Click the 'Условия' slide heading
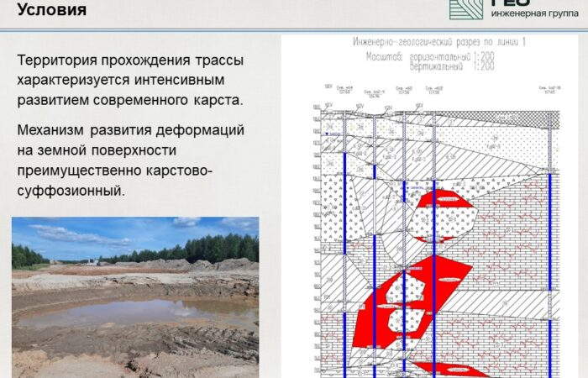Image resolution: width=588 pixels, height=378 pixels. 52,9
